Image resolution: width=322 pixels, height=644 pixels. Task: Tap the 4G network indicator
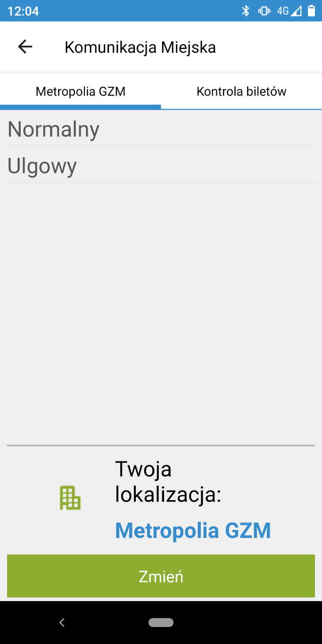[x=283, y=11]
